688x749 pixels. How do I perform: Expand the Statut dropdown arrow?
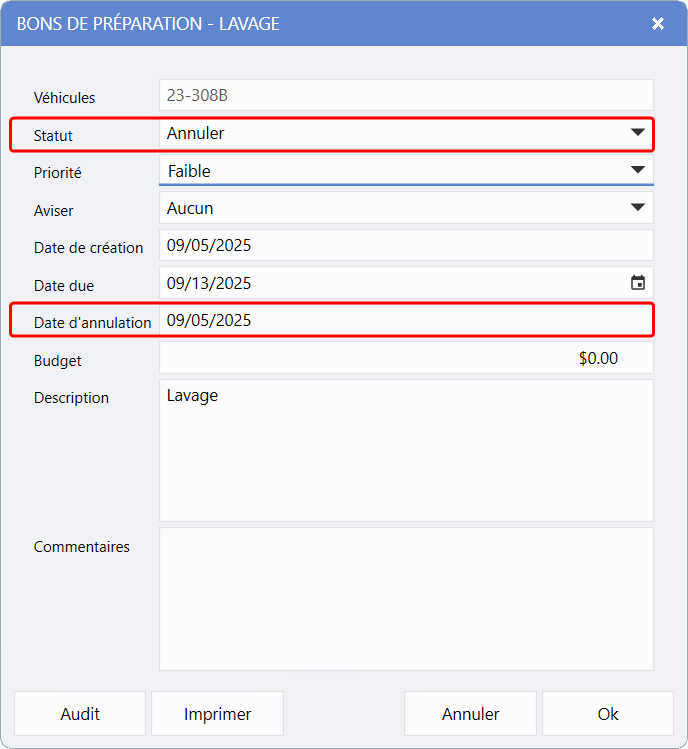coord(637,133)
